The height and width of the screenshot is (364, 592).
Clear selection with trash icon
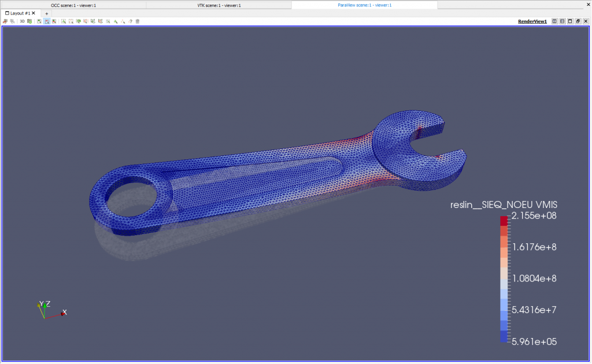[x=138, y=21]
